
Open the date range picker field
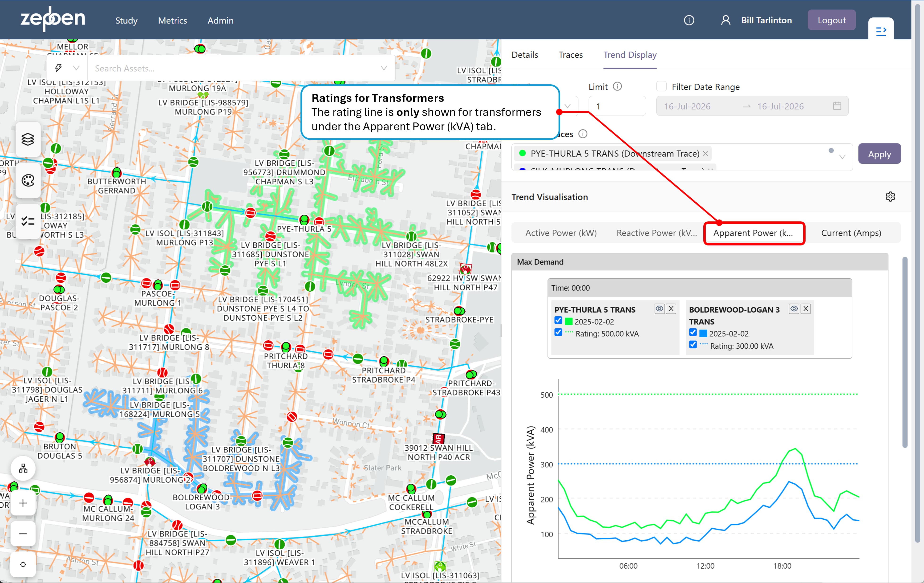tap(752, 106)
